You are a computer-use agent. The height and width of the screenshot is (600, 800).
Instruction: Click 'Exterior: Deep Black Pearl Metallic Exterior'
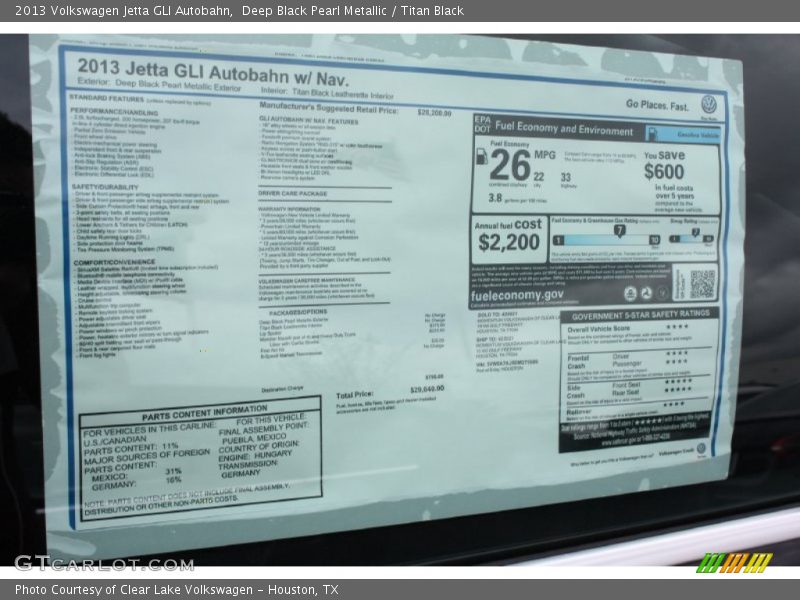pyautogui.click(x=159, y=84)
